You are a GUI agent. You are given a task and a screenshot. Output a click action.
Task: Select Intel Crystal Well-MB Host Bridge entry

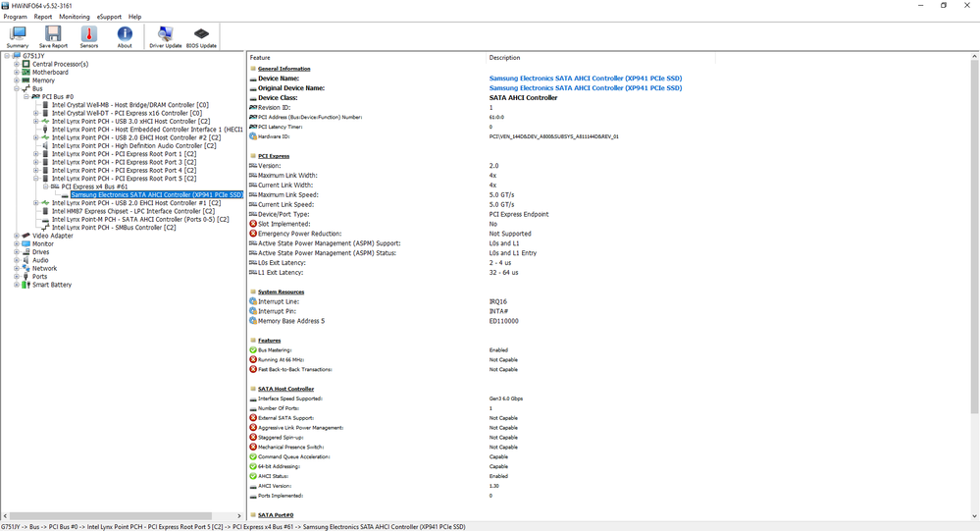pyautogui.click(x=130, y=104)
